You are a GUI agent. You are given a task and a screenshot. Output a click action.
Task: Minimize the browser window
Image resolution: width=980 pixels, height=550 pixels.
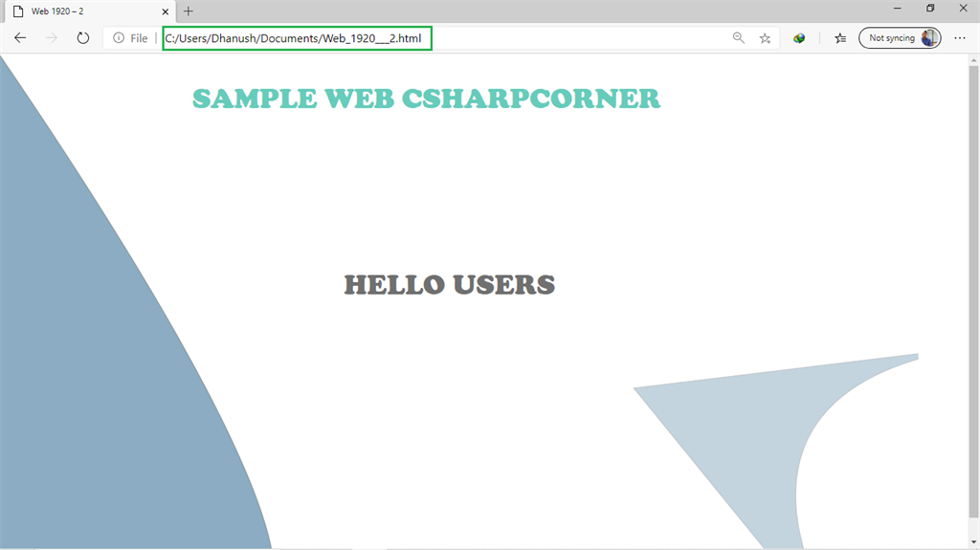[x=898, y=8]
